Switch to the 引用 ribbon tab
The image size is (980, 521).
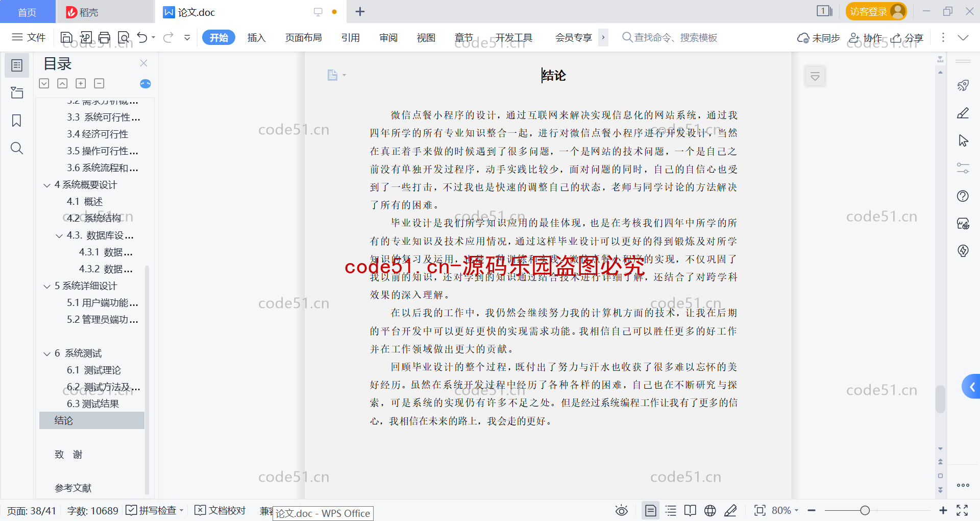point(351,37)
